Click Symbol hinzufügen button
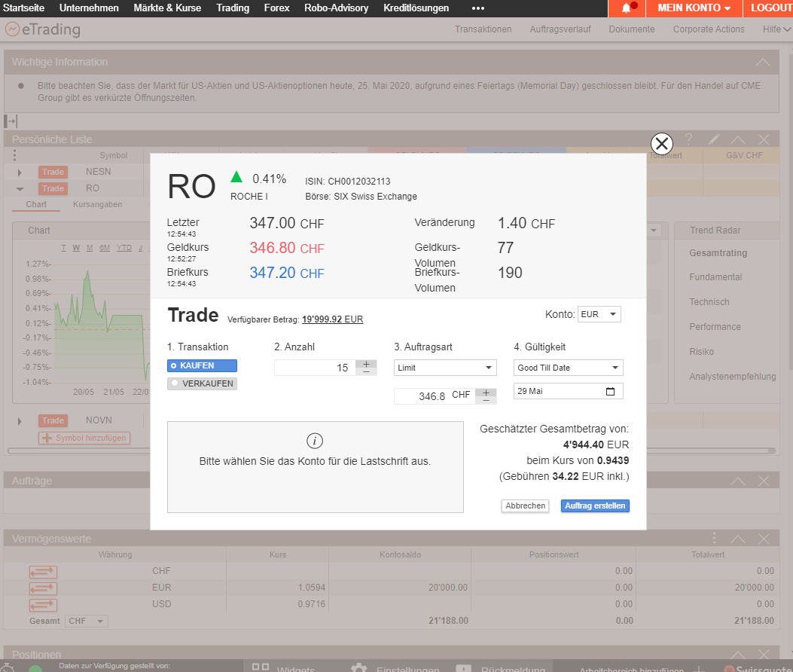Viewport: 793px width, 672px height. [x=84, y=438]
